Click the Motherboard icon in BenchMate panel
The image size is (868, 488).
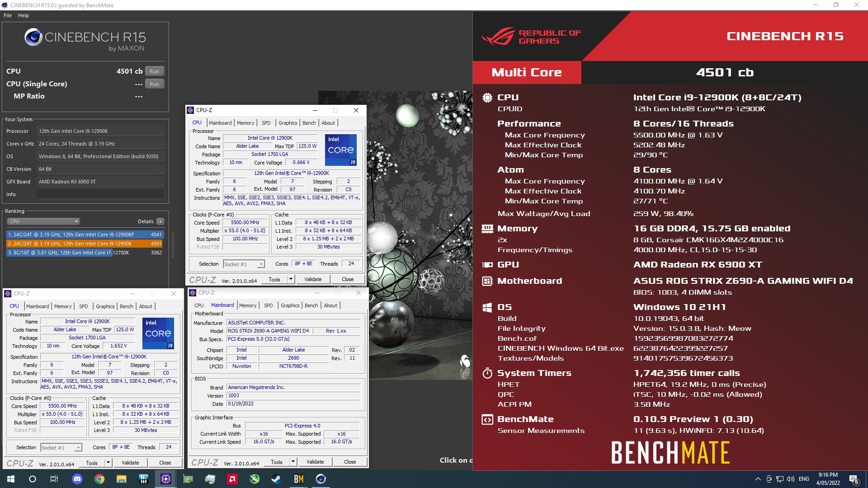click(487, 281)
